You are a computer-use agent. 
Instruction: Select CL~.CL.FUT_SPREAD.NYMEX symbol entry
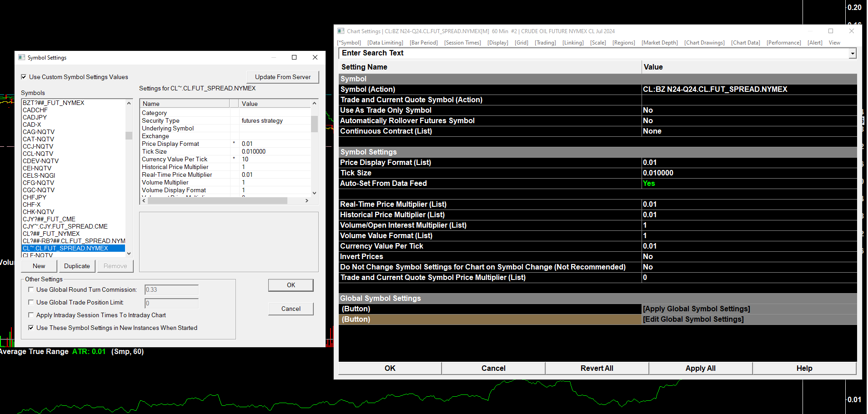click(x=73, y=248)
